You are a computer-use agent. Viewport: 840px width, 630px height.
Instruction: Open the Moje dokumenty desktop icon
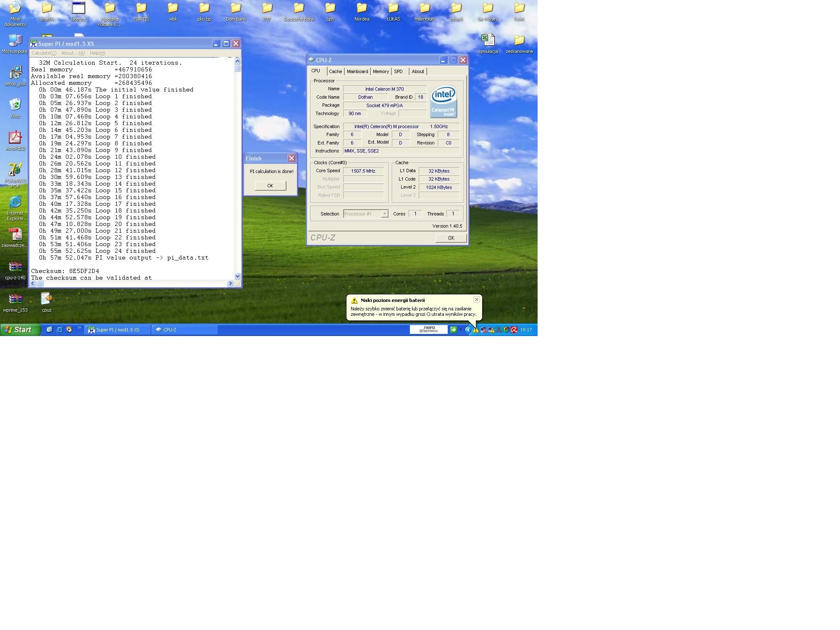(x=15, y=13)
